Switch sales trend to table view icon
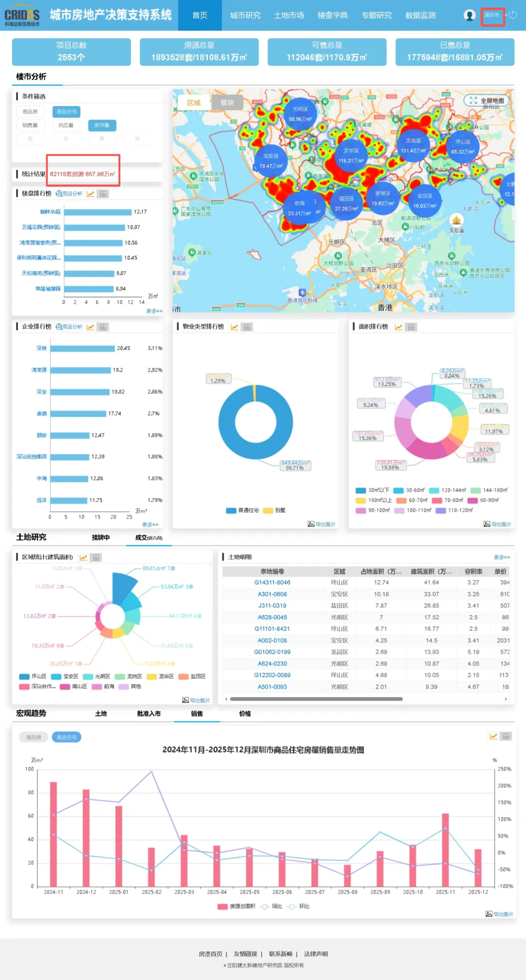The image size is (526, 980). coord(507,736)
